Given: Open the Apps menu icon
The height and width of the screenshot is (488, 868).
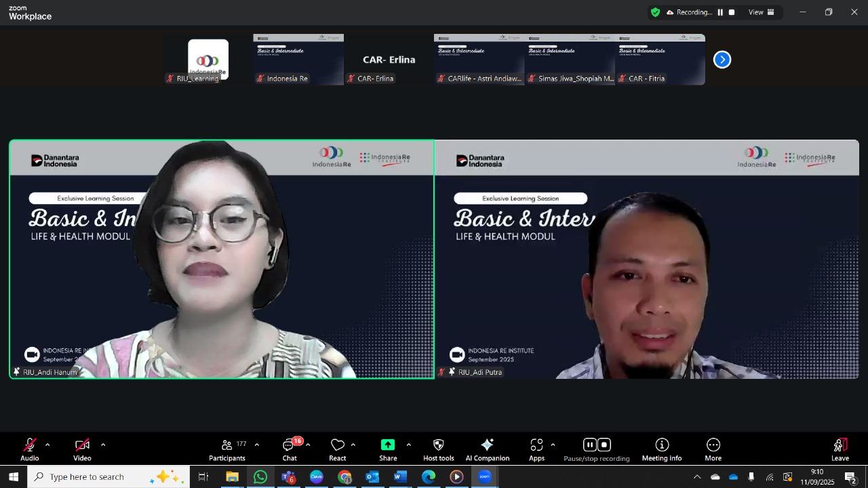Looking at the screenshot, I should tap(536, 445).
